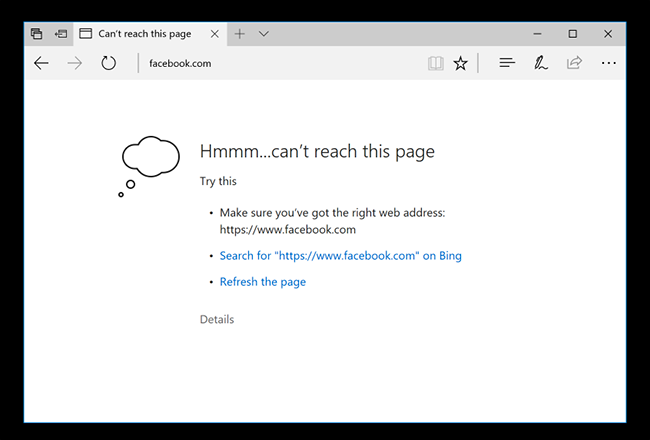This screenshot has height=440, width=650.
Task: Open Settings and more ellipsis menu
Action: 609,63
